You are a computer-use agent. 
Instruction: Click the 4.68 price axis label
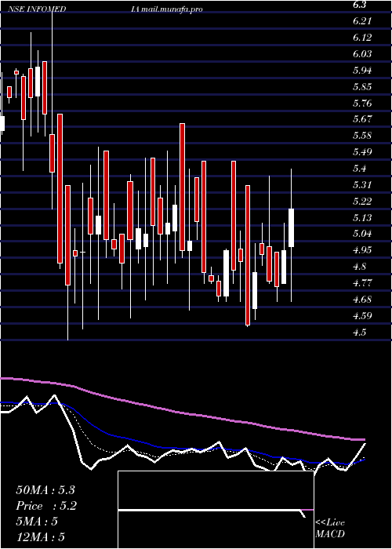click(362, 300)
